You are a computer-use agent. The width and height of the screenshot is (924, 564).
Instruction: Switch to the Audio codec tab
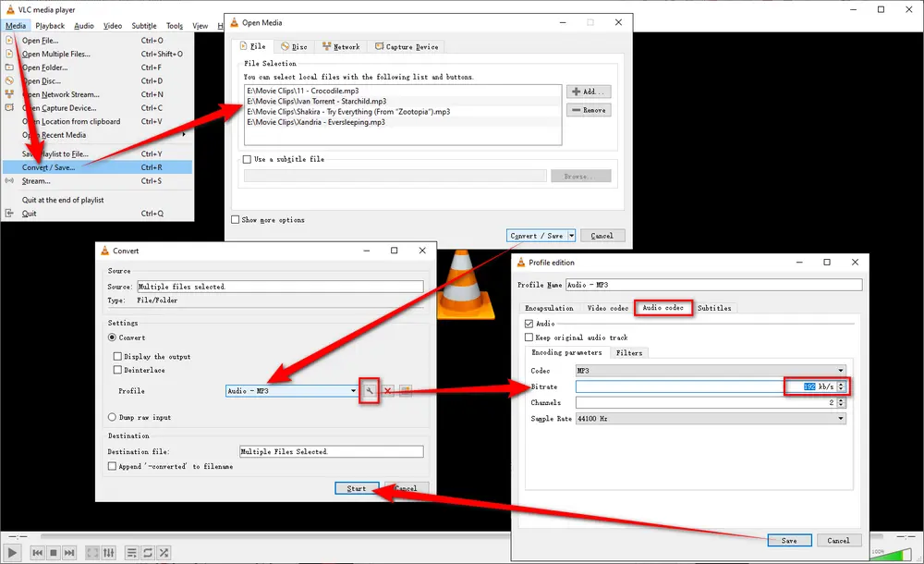[663, 308]
